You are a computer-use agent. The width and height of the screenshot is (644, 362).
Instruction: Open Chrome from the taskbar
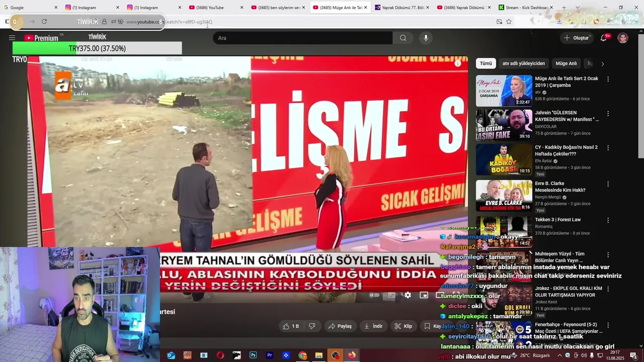point(302,355)
